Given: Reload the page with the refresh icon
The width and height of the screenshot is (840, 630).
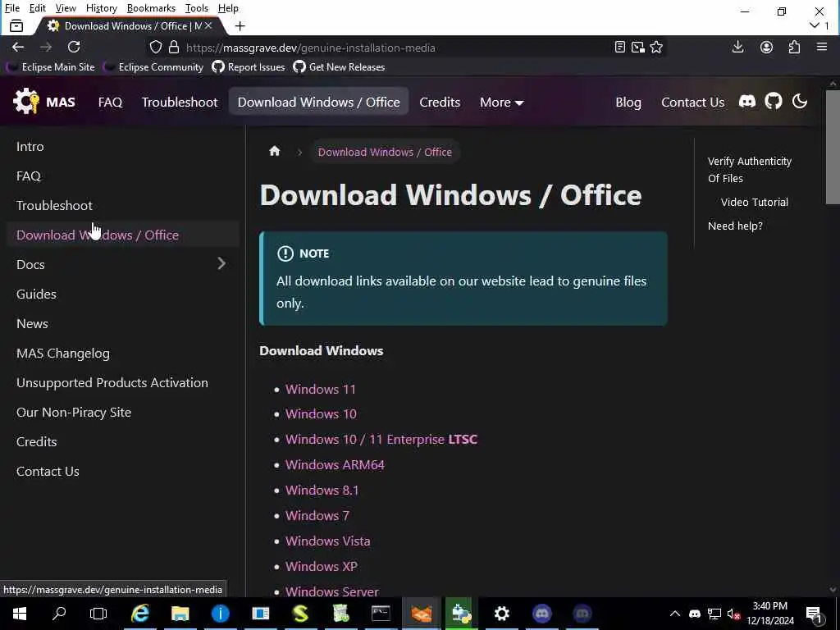Looking at the screenshot, I should point(74,47).
